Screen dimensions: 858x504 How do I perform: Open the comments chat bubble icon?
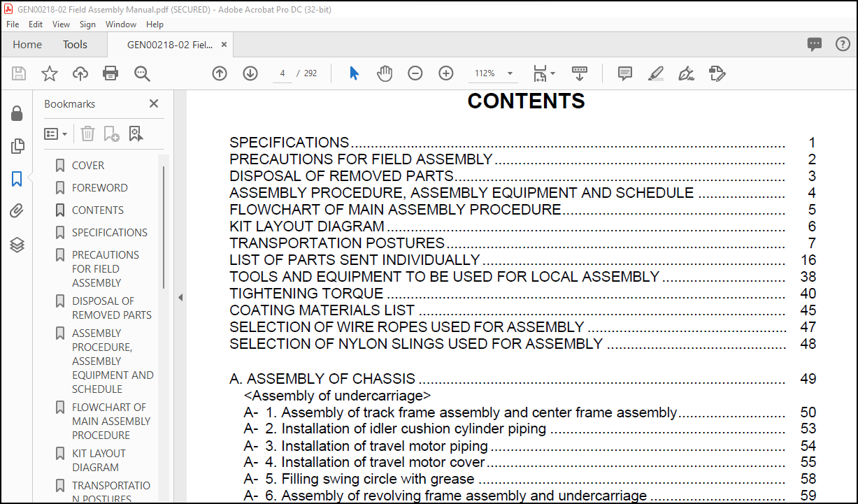pyautogui.click(x=815, y=44)
